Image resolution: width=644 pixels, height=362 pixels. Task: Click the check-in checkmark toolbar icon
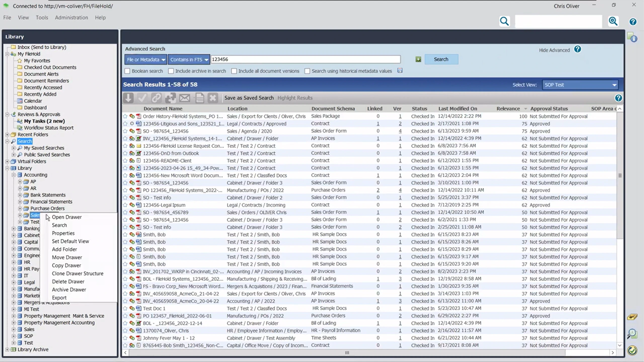142,98
